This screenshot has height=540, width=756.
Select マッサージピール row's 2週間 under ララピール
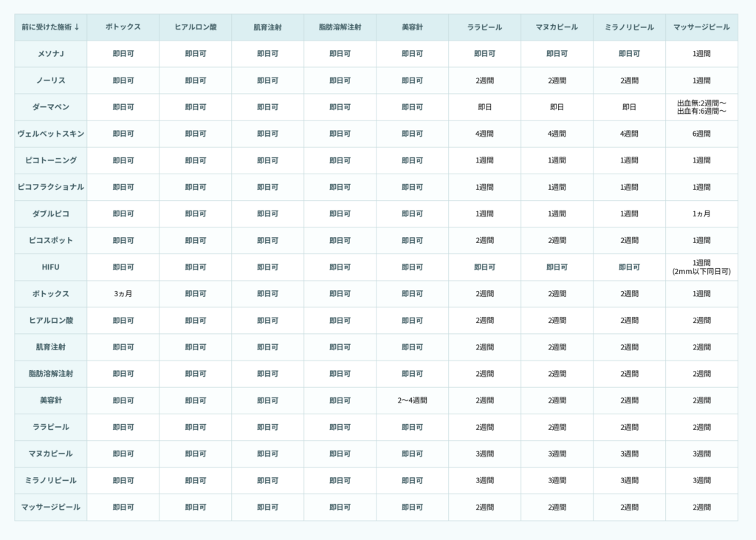(484, 507)
